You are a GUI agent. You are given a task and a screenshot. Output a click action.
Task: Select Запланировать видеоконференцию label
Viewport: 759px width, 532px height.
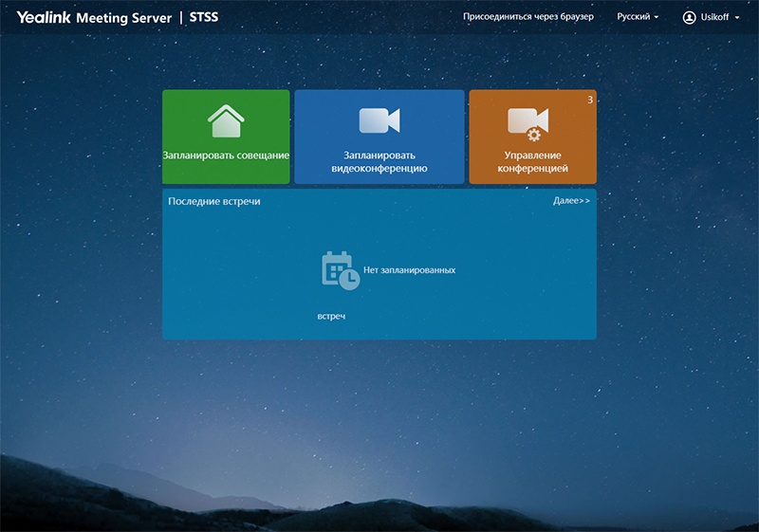tap(379, 161)
